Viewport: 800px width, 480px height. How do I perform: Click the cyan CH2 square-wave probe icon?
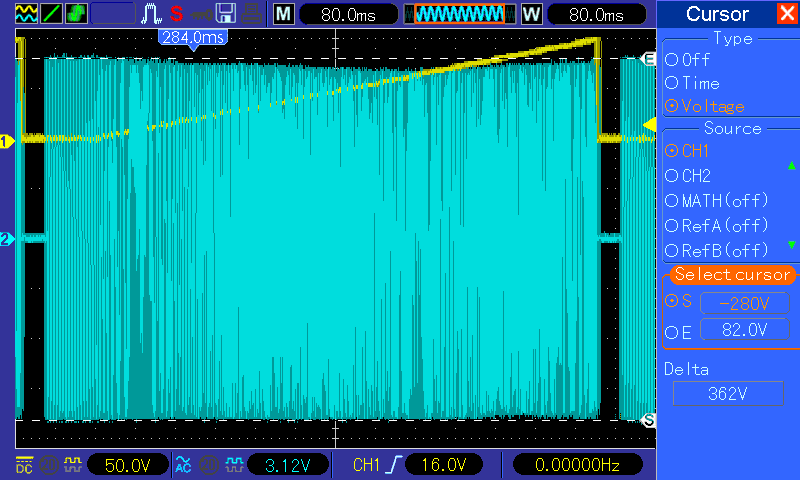point(234,464)
